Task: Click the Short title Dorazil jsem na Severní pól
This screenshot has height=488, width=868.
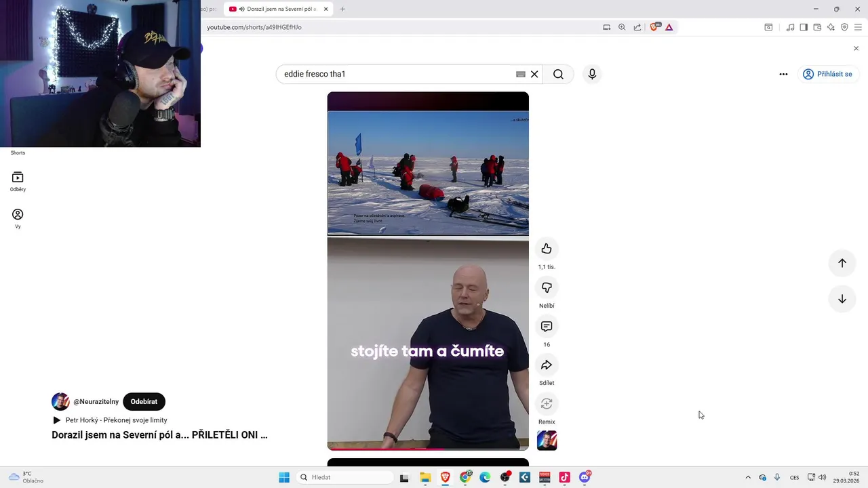Action: pos(159,435)
